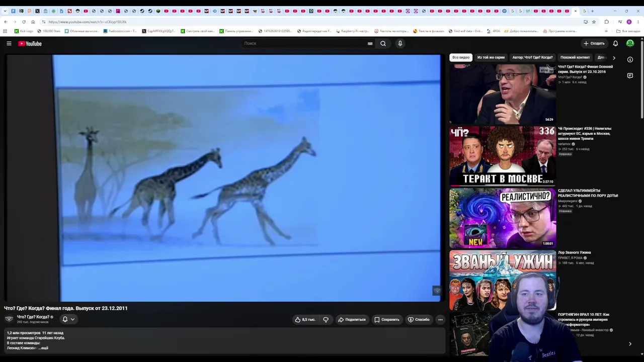
Task: Show hidden bookmarks overflow chevron
Action: (606, 31)
